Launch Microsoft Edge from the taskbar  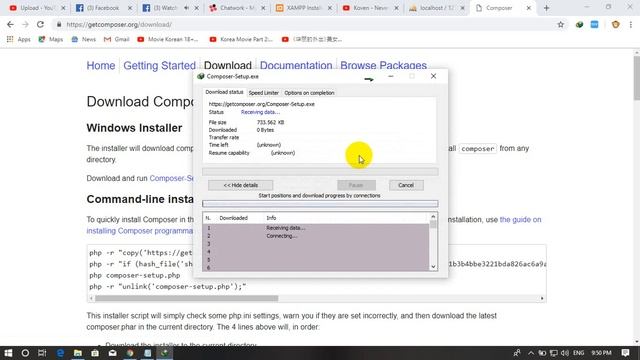coord(60,353)
